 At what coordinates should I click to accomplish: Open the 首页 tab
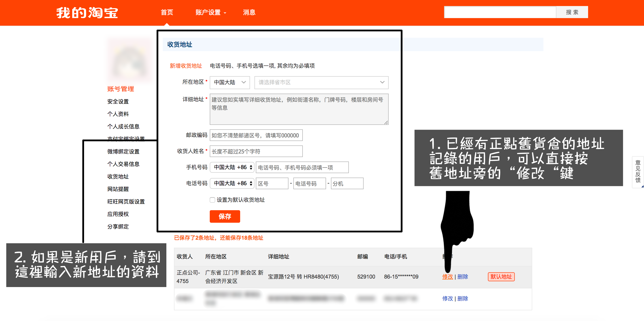click(167, 12)
